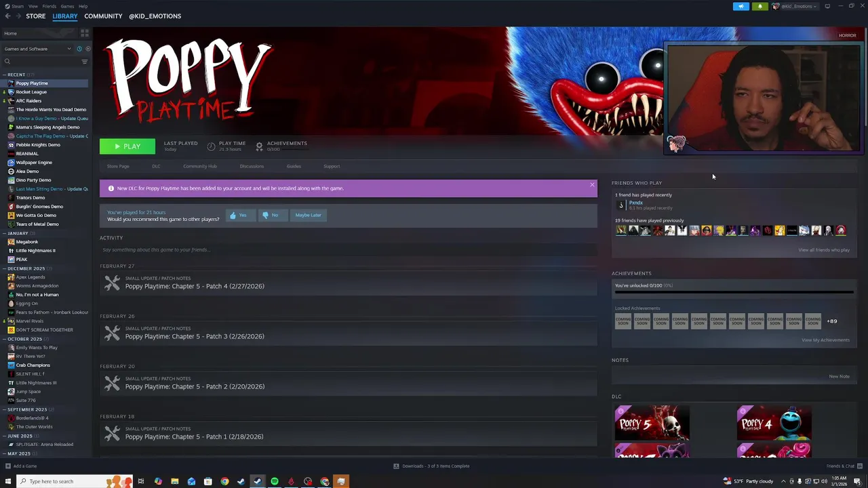Image resolution: width=868 pixels, height=488 pixels.
Task: Open the announcements megaphone icon
Action: pos(741,6)
